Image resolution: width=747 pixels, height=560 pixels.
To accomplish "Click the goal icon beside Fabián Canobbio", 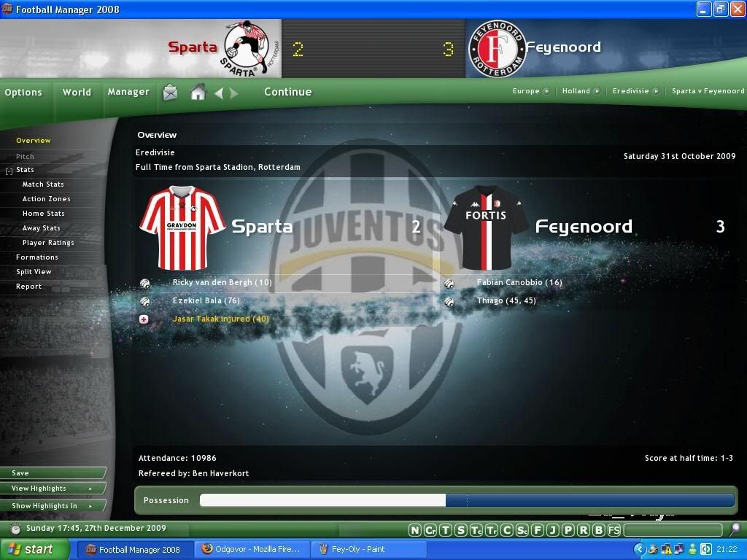I will 449,284.
